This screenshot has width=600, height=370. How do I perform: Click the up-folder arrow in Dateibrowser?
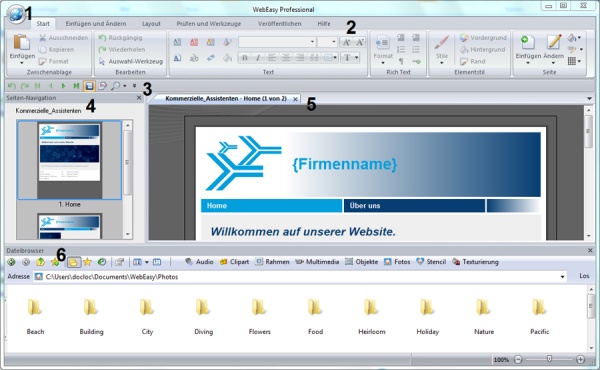click(x=40, y=262)
